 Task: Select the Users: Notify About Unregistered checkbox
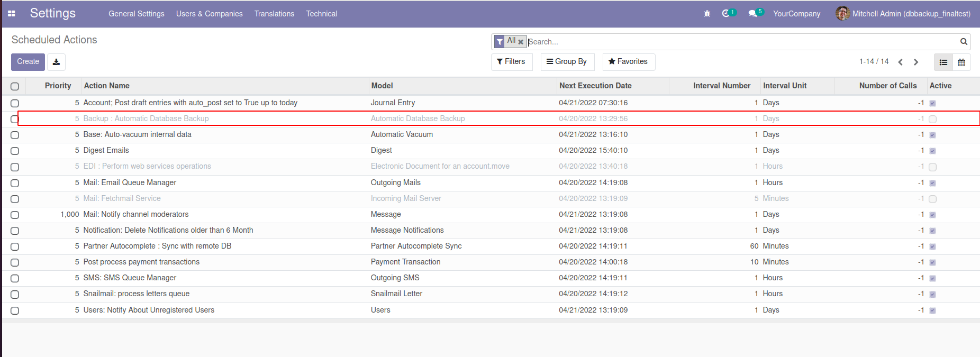click(x=15, y=310)
